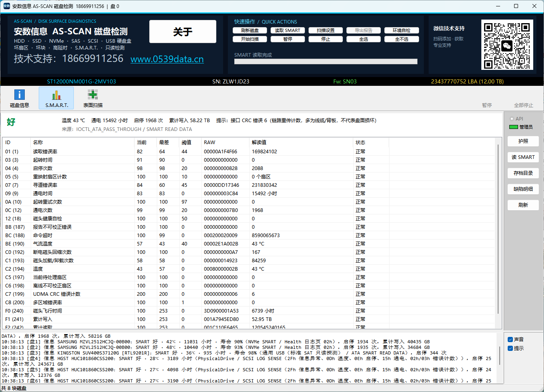Screen dimensions: 544x392
Task: Switch to the S.M.A.R.T. view
Action: [56, 98]
